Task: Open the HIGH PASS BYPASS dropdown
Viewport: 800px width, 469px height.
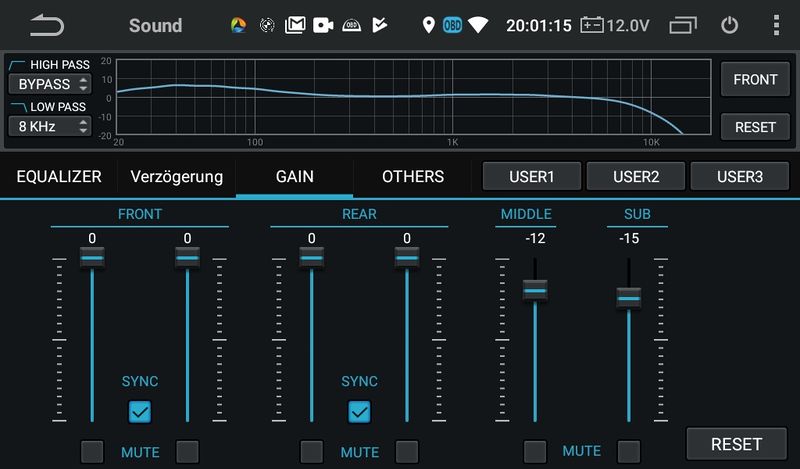Action: pyautogui.click(x=49, y=84)
